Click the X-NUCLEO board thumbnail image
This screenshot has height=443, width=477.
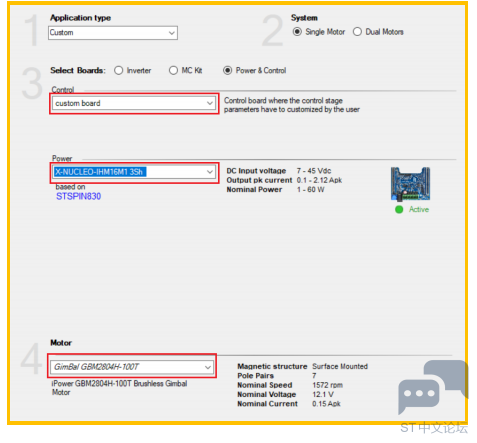coord(410,184)
